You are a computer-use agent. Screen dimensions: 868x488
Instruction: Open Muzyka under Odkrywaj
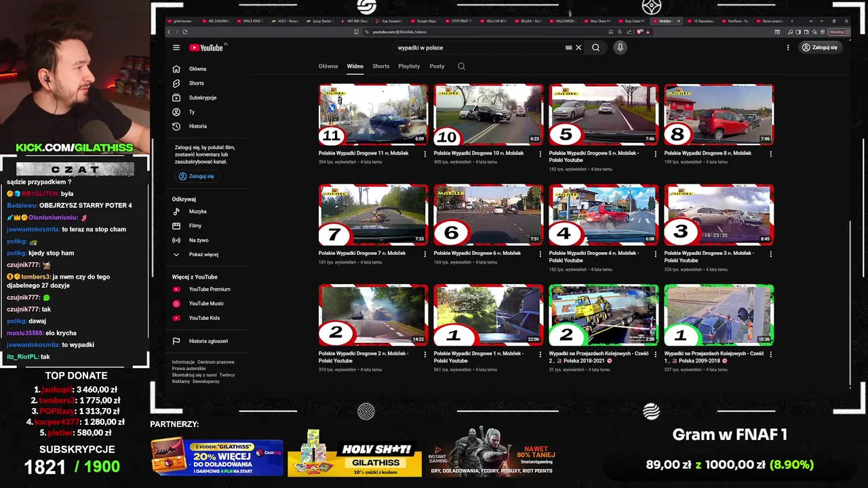[x=197, y=211]
